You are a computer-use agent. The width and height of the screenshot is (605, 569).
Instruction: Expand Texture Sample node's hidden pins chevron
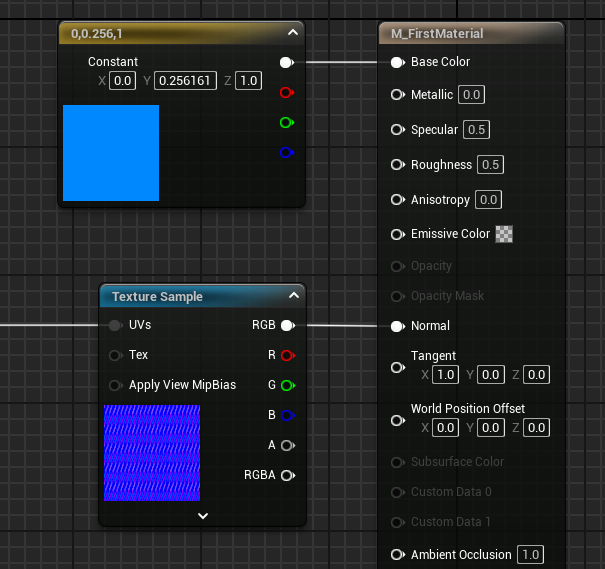203,516
